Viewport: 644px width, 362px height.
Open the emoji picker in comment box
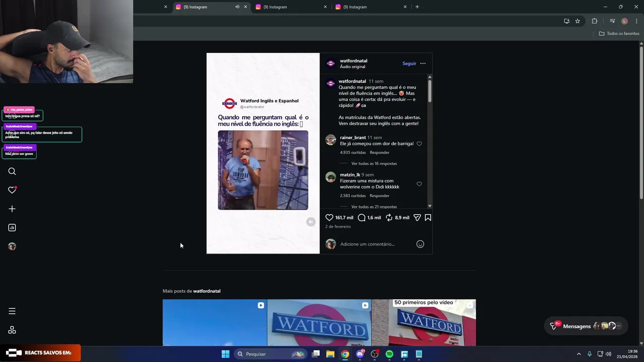click(420, 244)
